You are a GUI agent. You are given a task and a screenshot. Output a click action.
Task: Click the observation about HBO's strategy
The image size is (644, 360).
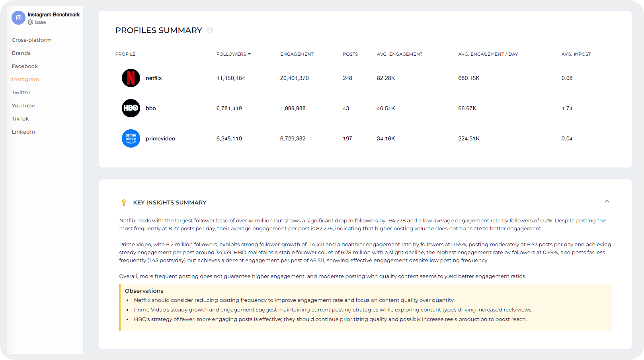[x=330, y=319]
